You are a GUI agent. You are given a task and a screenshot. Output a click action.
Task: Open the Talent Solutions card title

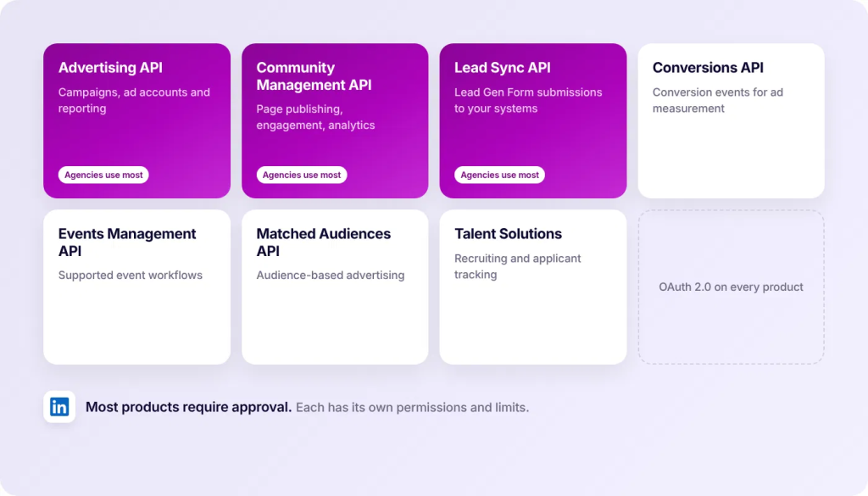(508, 234)
